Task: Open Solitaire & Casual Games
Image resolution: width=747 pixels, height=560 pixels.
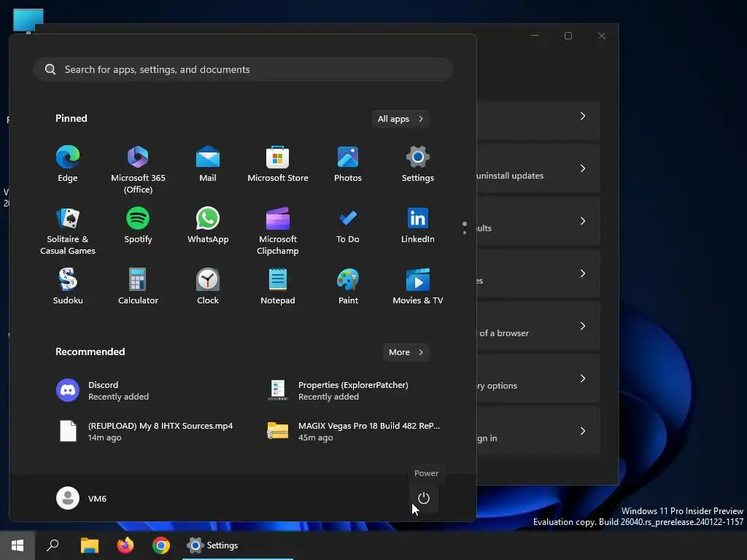Action: [68, 231]
